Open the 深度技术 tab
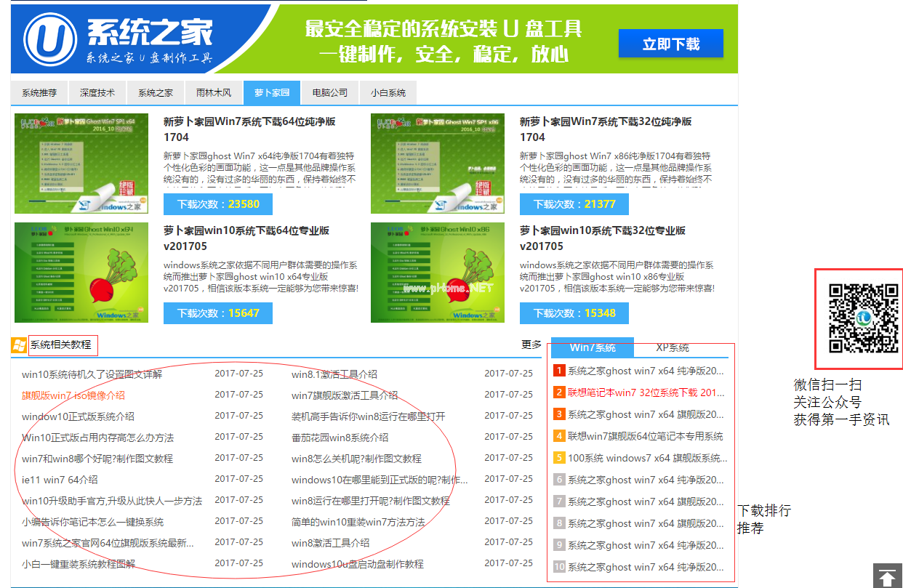Image resolution: width=903 pixels, height=588 pixels. [97, 92]
